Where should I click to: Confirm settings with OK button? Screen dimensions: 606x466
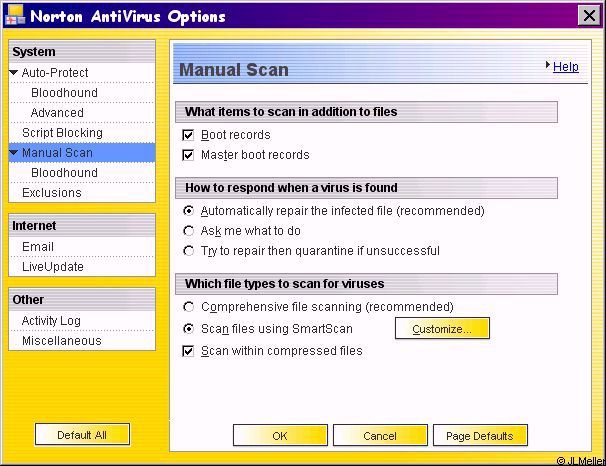tap(280, 435)
